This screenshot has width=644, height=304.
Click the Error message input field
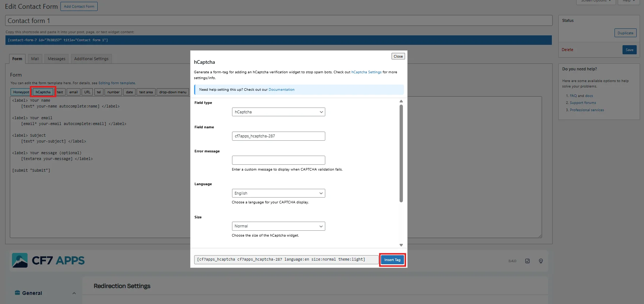click(278, 160)
